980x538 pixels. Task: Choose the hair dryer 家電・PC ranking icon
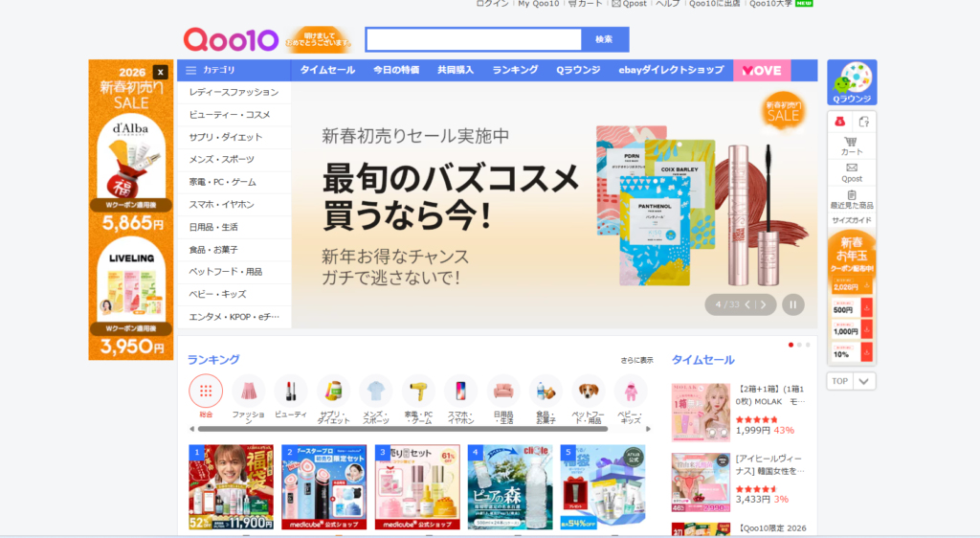click(418, 392)
